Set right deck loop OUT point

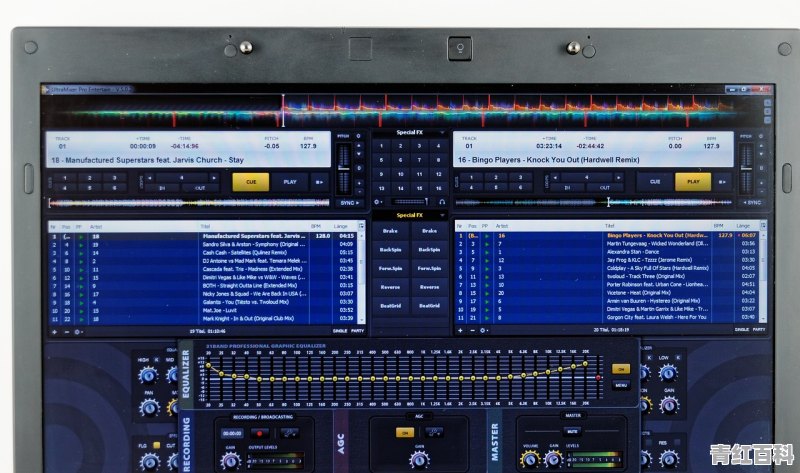coord(605,188)
